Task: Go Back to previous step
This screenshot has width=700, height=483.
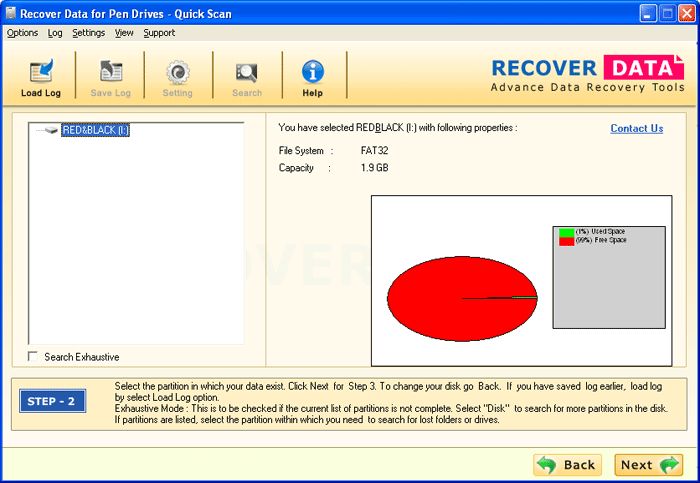Action: coord(567,465)
